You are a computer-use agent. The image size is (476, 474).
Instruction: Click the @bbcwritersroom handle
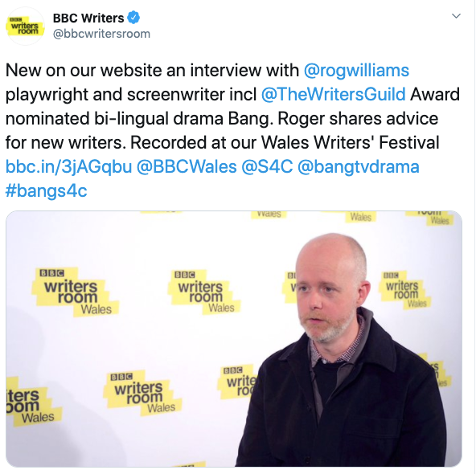coord(101,34)
